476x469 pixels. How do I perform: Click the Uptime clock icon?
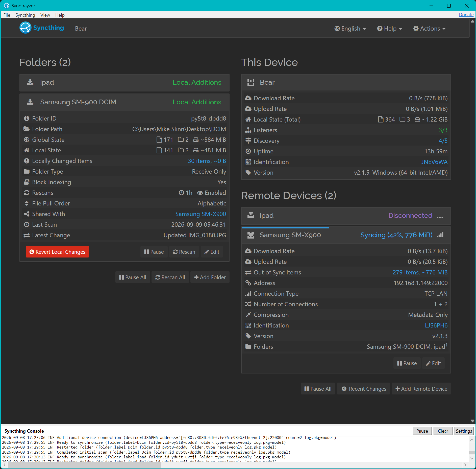click(248, 151)
